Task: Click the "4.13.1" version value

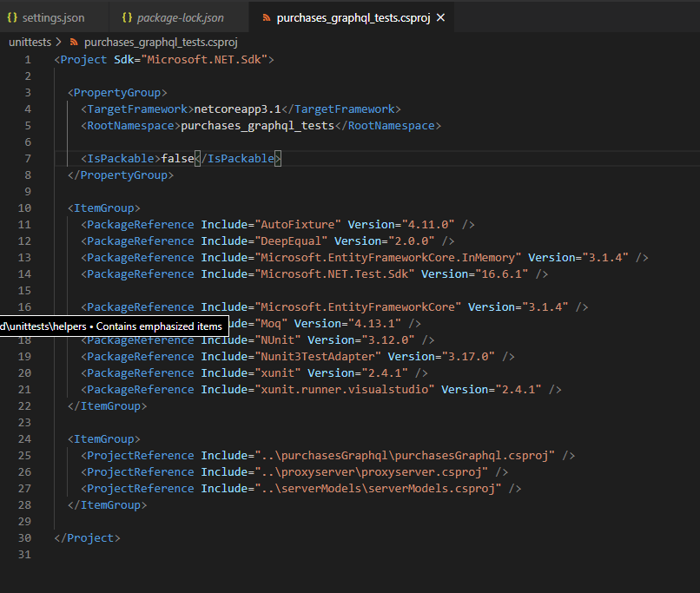Action: point(374,324)
